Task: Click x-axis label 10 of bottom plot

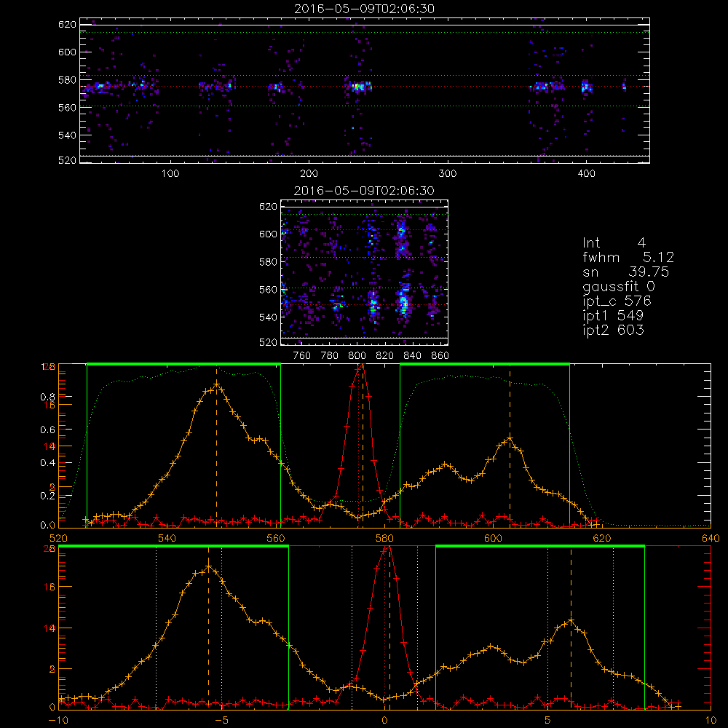Action: pos(711,720)
